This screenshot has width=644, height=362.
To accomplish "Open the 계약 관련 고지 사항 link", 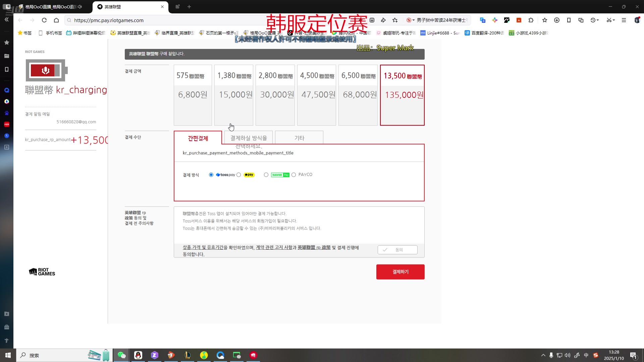I will 274,248.
